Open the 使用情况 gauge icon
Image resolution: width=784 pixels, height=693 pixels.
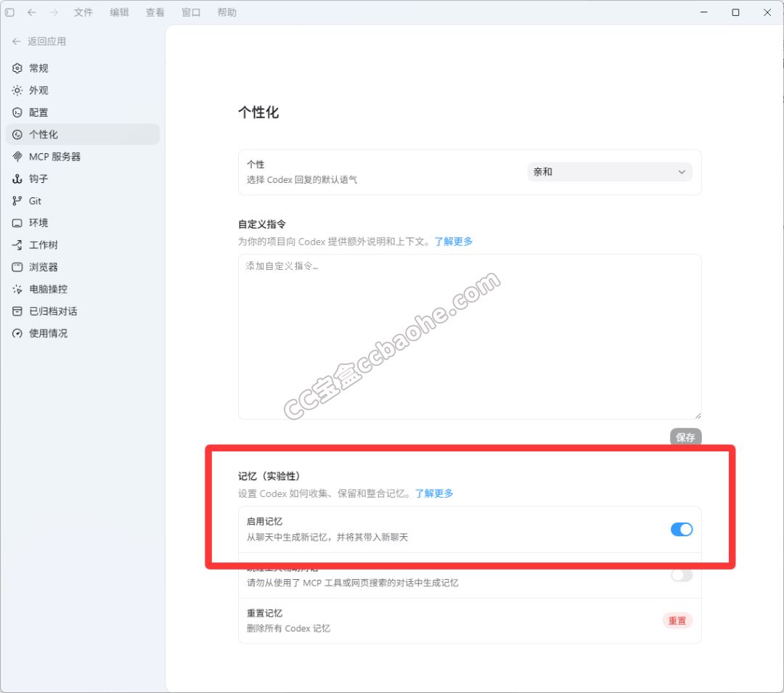click(17, 333)
